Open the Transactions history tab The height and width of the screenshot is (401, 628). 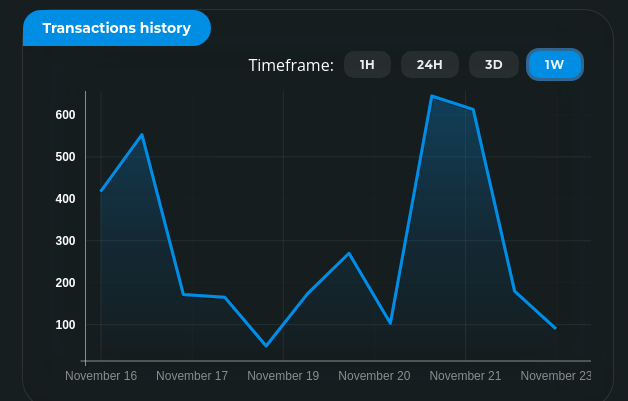coord(117,28)
